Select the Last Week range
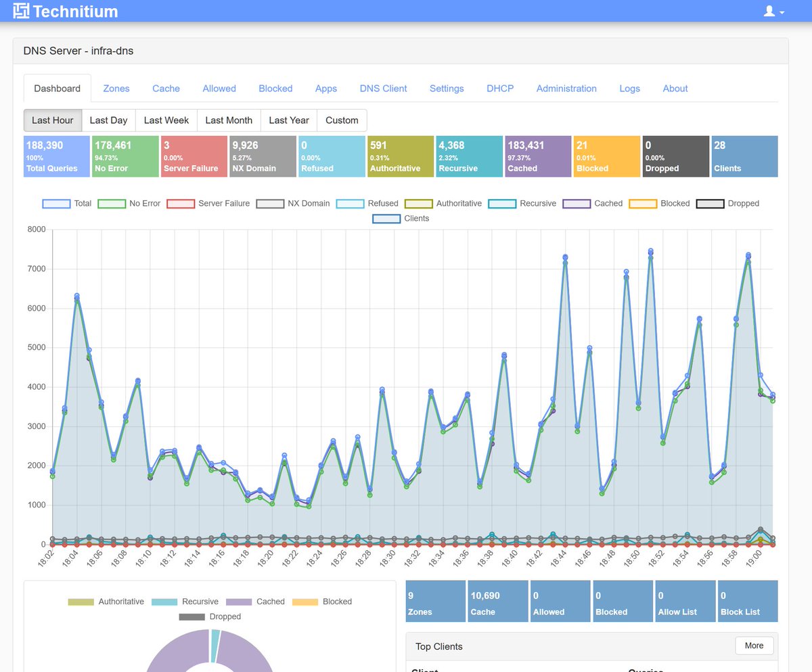This screenshot has height=672, width=812. [x=166, y=120]
